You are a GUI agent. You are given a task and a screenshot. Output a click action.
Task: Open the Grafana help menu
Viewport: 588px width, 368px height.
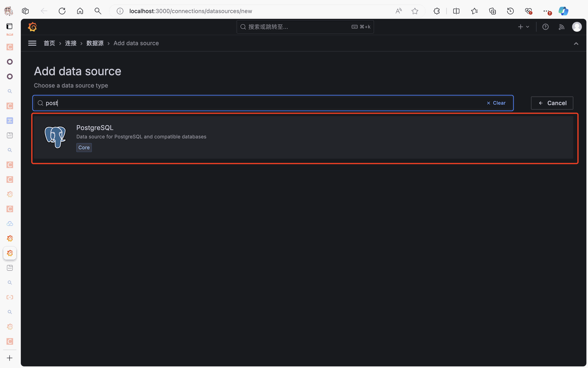coord(545,27)
